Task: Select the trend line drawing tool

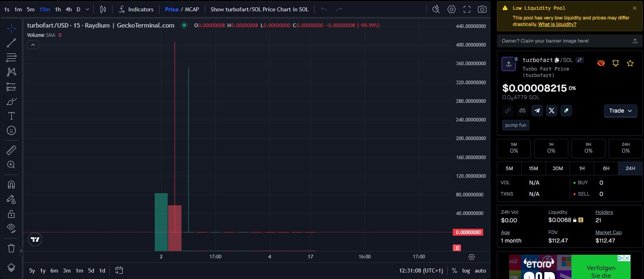Action: [x=11, y=43]
